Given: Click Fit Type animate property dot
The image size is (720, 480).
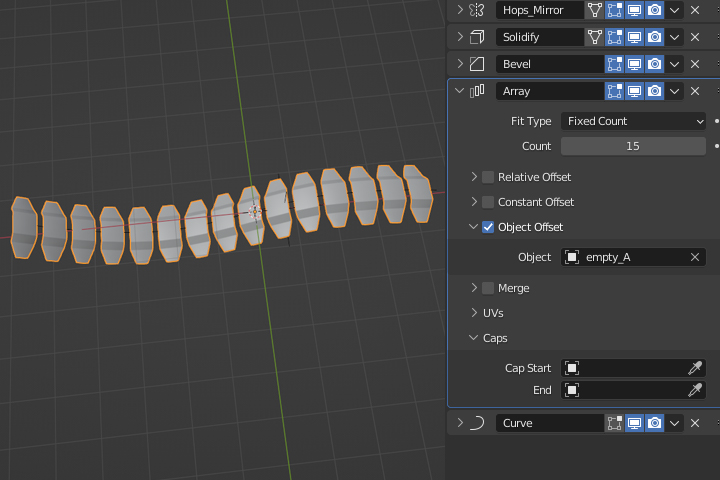Looking at the screenshot, I should click(716, 121).
